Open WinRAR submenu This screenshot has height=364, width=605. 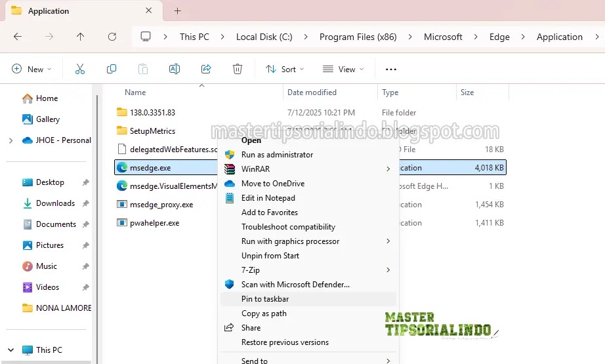click(308, 169)
